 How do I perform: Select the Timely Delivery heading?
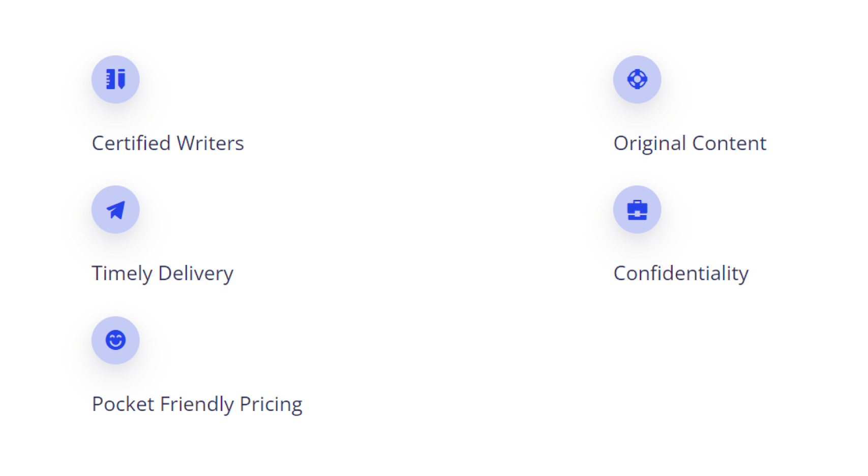163,274
